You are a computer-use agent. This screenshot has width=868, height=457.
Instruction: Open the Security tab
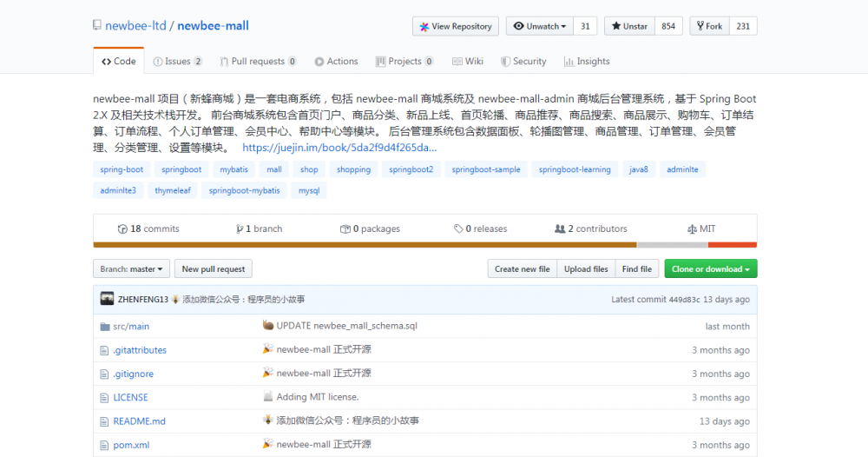click(x=523, y=61)
